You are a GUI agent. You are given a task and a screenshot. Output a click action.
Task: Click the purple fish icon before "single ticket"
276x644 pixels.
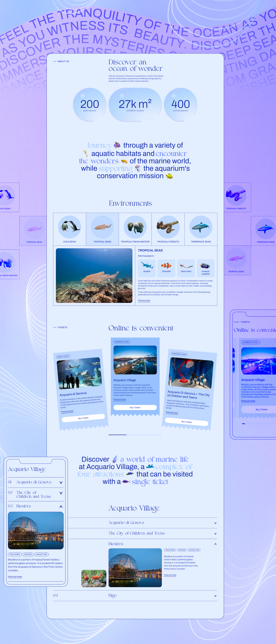tap(126, 481)
